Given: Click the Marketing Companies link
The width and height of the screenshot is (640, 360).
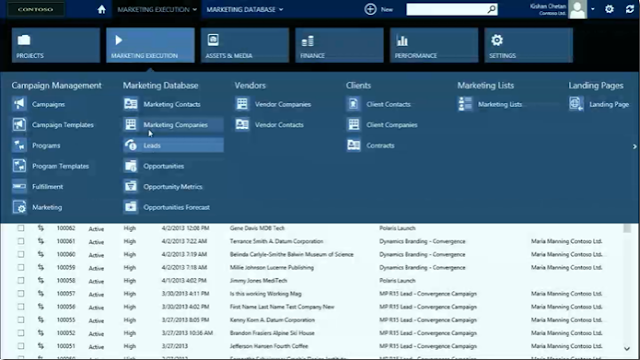Looking at the screenshot, I should pos(176,124).
